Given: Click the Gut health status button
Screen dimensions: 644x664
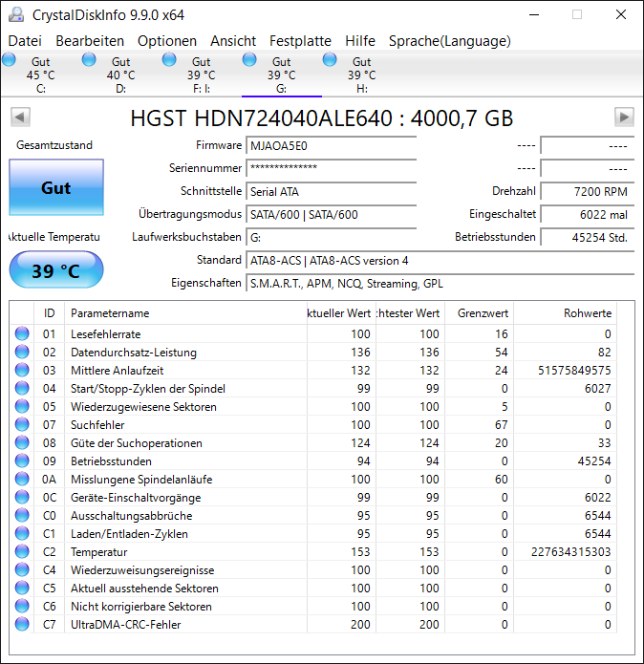Looking at the screenshot, I should coord(56,187).
